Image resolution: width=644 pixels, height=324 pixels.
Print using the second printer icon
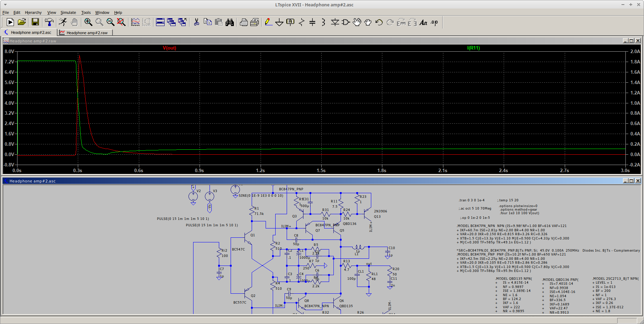pyautogui.click(x=255, y=22)
